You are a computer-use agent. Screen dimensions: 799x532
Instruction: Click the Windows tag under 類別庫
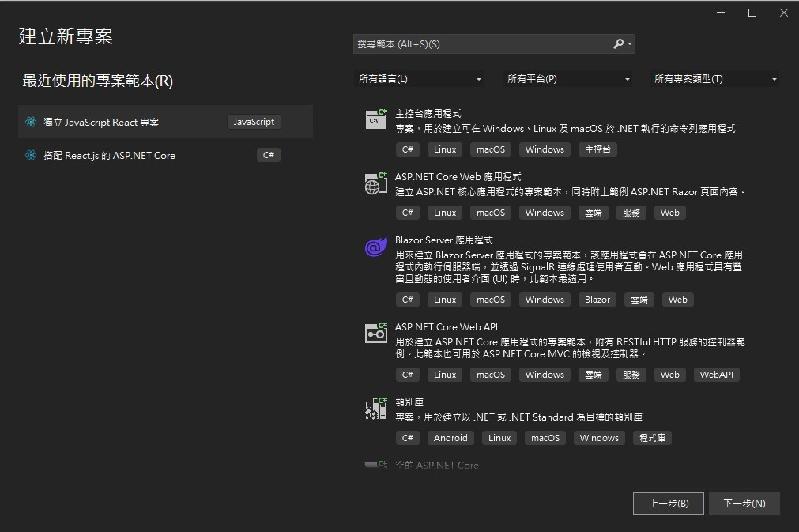[x=599, y=438]
